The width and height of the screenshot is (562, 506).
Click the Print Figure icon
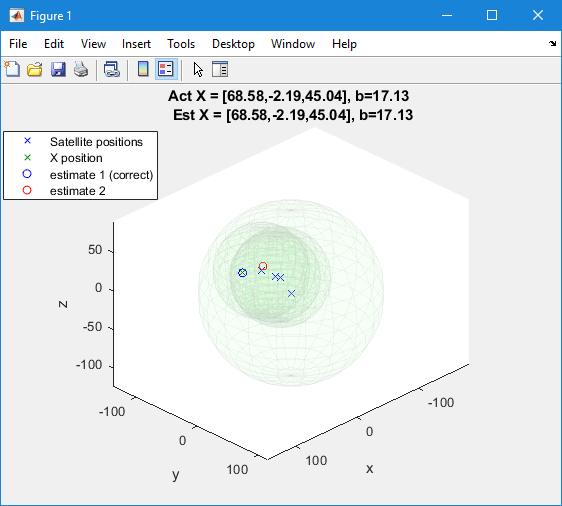tap(81, 69)
